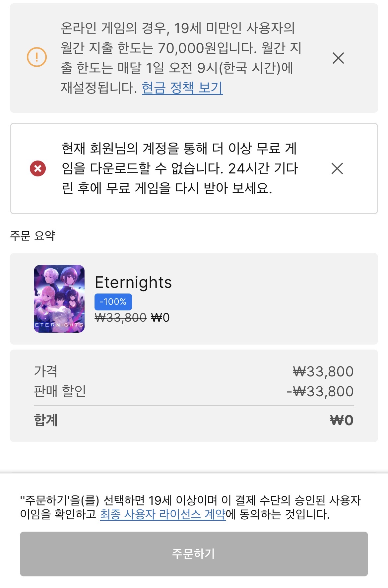Click the red error X icon

coord(38,168)
